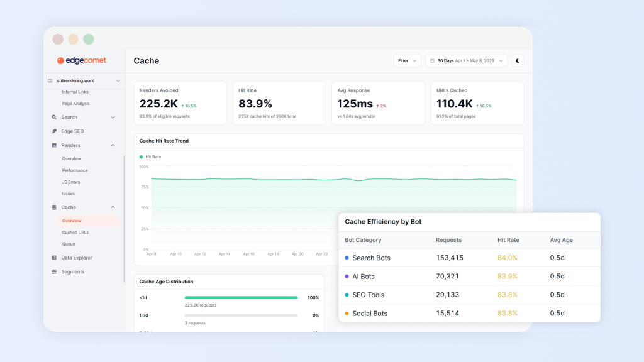Open Renders Performance page
Viewport: 644px width, 362px height.
click(x=75, y=170)
